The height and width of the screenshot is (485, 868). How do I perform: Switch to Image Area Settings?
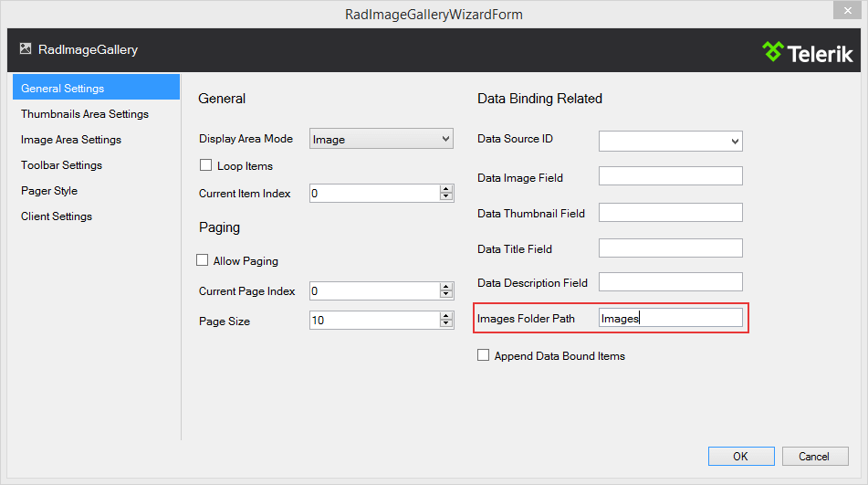tap(71, 140)
